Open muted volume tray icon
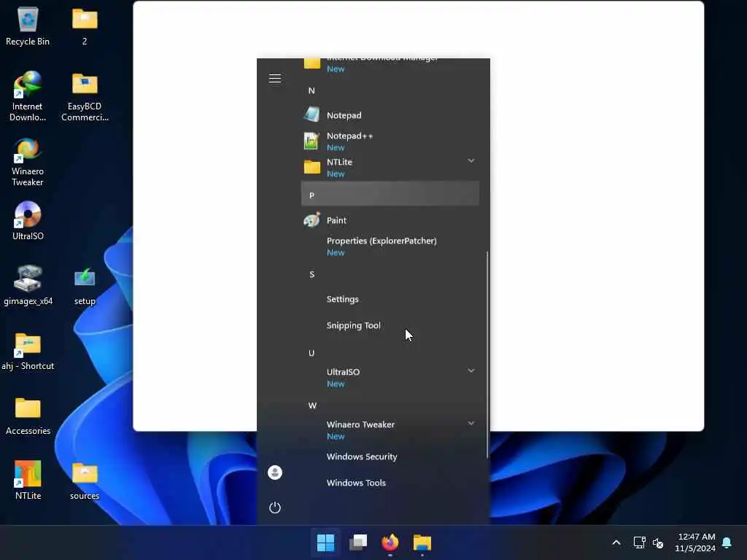747x560 pixels. click(658, 542)
